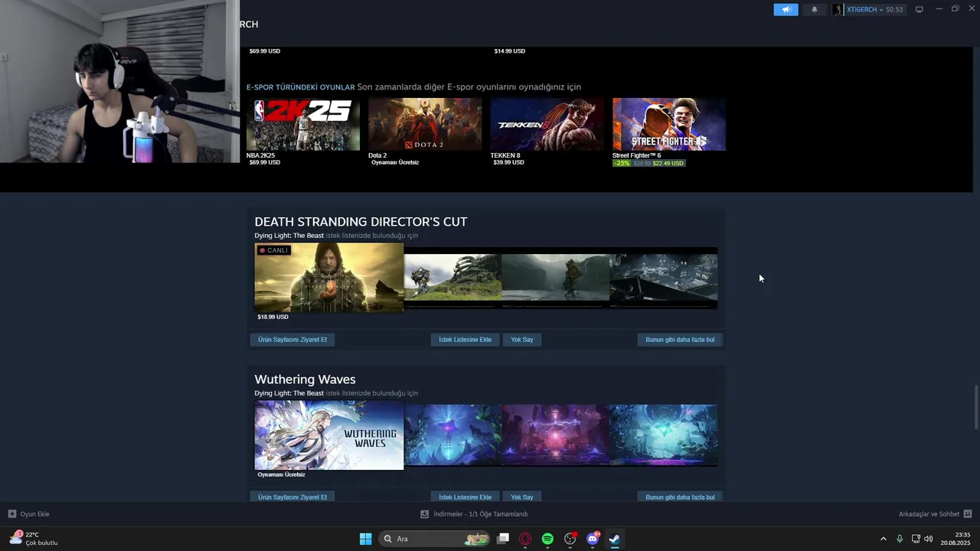Click Death Stranding main cover image
Image resolution: width=980 pixels, height=551 pixels.
pyautogui.click(x=329, y=277)
